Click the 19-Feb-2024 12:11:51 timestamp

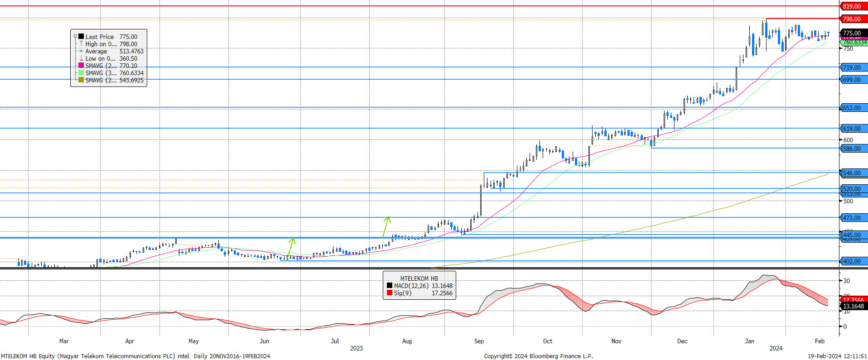[x=837, y=356]
